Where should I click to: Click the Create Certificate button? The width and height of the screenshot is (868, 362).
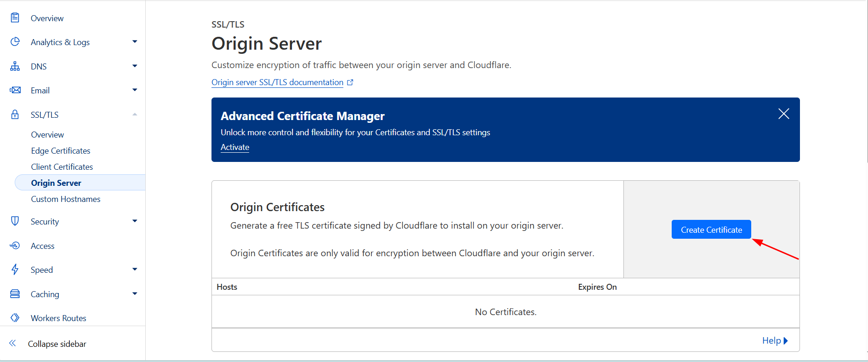[711, 230]
